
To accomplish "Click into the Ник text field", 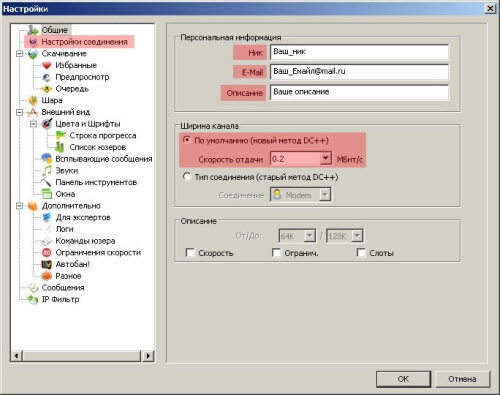I will click(359, 52).
